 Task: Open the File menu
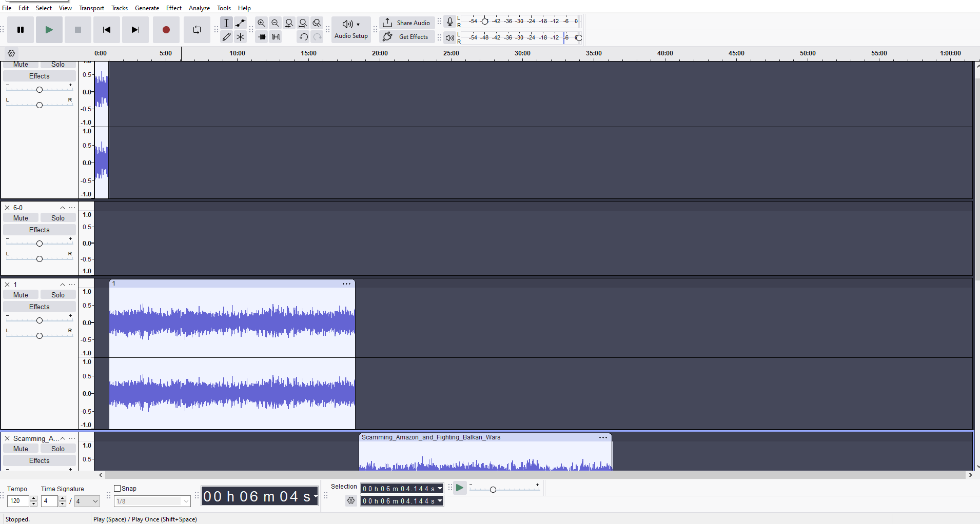pyautogui.click(x=7, y=8)
